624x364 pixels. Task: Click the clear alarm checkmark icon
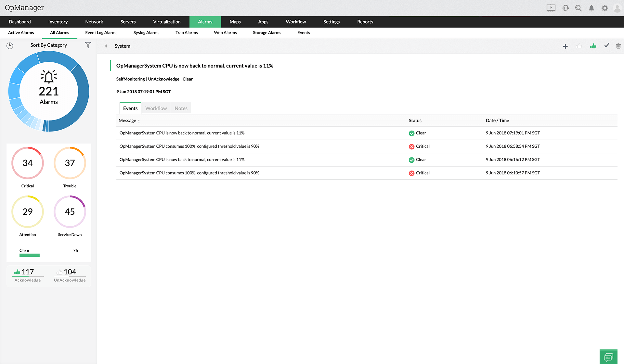point(606,46)
